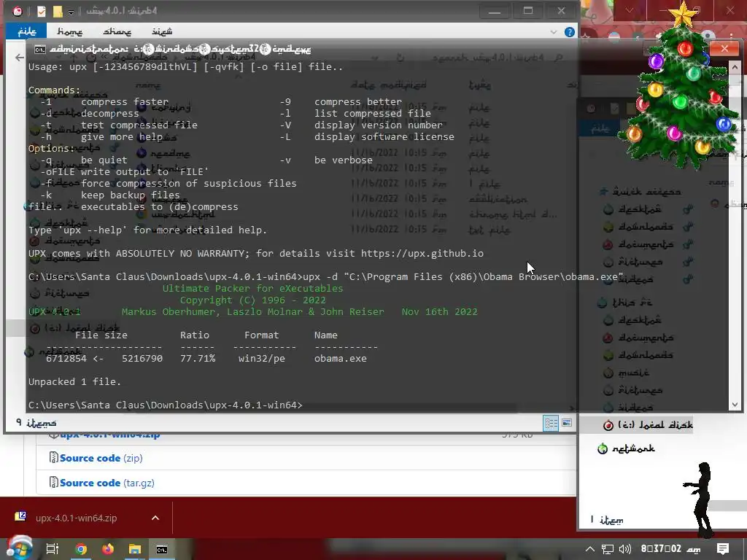Click the pin icon beside Quick access Documents
This screenshot has height=560, width=747.
click(687, 244)
